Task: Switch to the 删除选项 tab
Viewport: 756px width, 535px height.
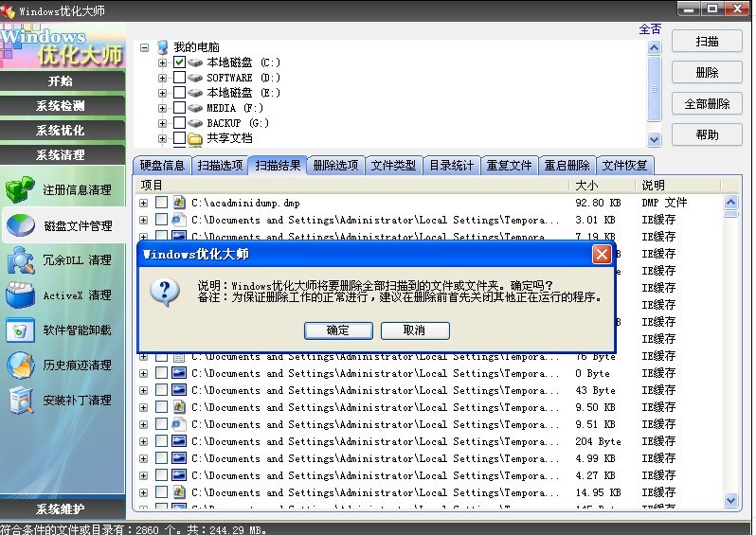Action: coord(335,166)
